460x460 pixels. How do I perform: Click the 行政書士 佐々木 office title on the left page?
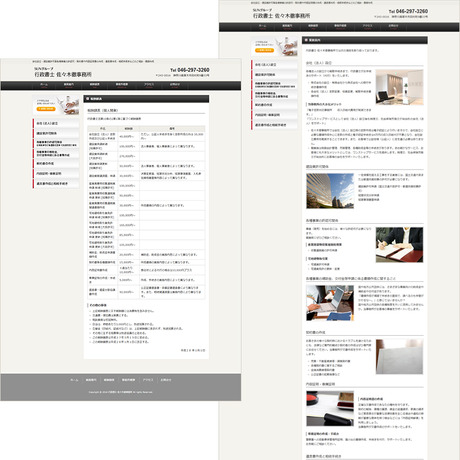coord(63,74)
